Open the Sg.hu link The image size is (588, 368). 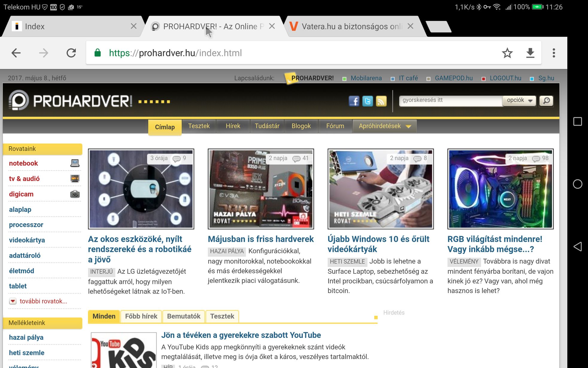point(546,78)
